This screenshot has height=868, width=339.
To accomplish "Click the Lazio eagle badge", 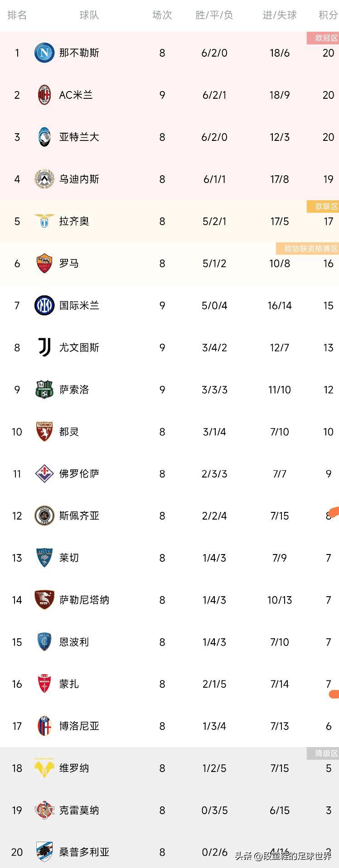I will pyautogui.click(x=44, y=221).
